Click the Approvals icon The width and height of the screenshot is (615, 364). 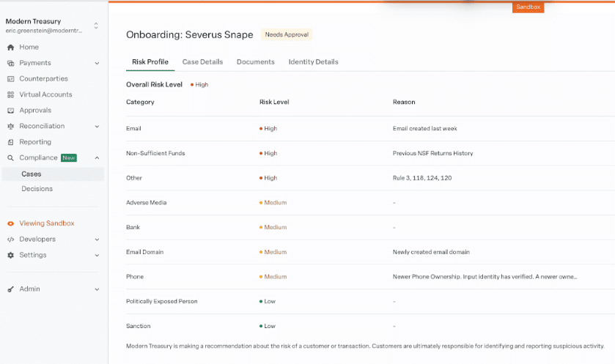coord(10,111)
